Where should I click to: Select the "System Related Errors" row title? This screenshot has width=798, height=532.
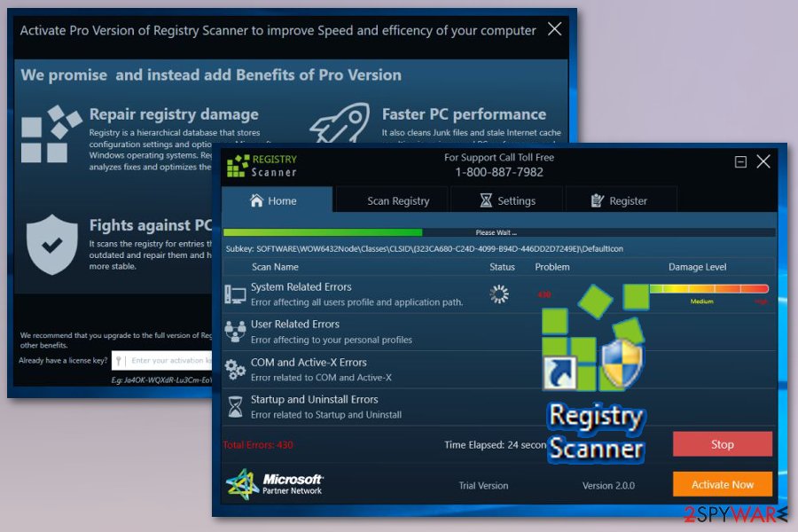pos(301,286)
